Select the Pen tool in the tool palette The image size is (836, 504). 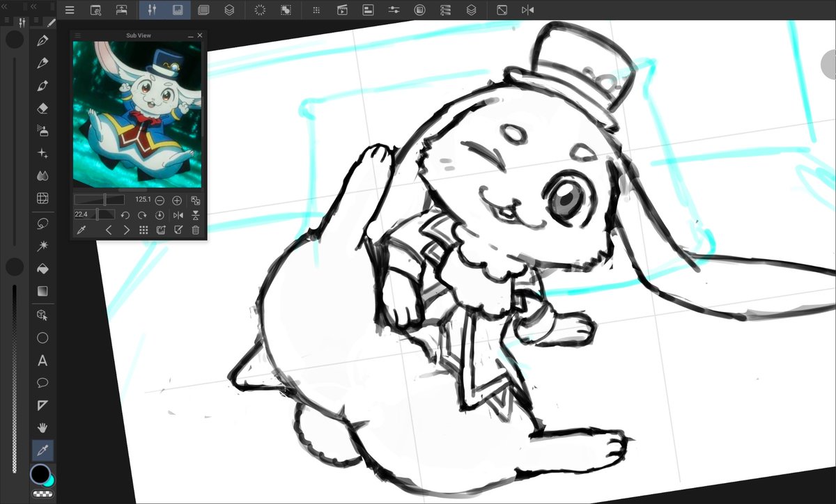click(x=42, y=40)
